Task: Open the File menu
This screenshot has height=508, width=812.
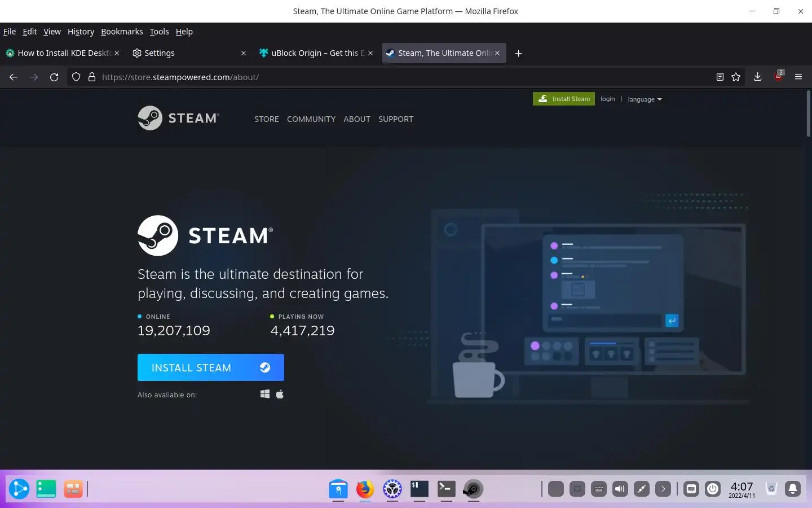Action: point(10,32)
